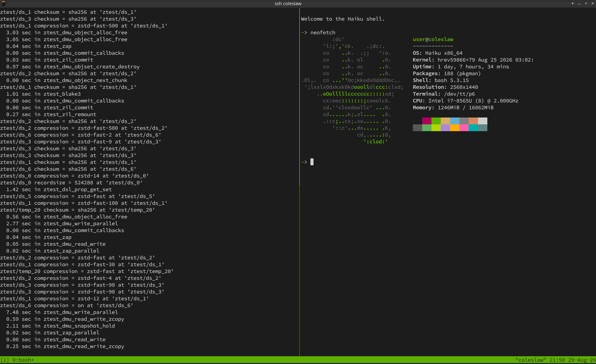Click '0.59 sec in ztest_dmu_read_write_zcopy' line

tap(65, 319)
